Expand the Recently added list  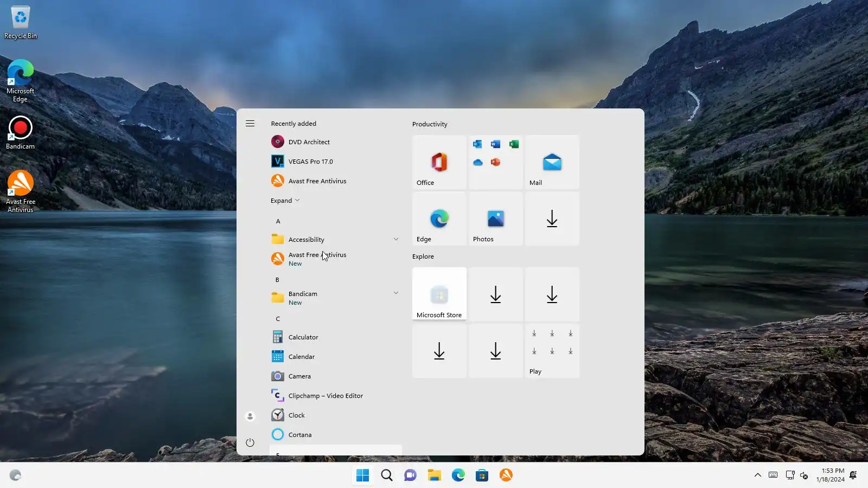[x=285, y=201]
